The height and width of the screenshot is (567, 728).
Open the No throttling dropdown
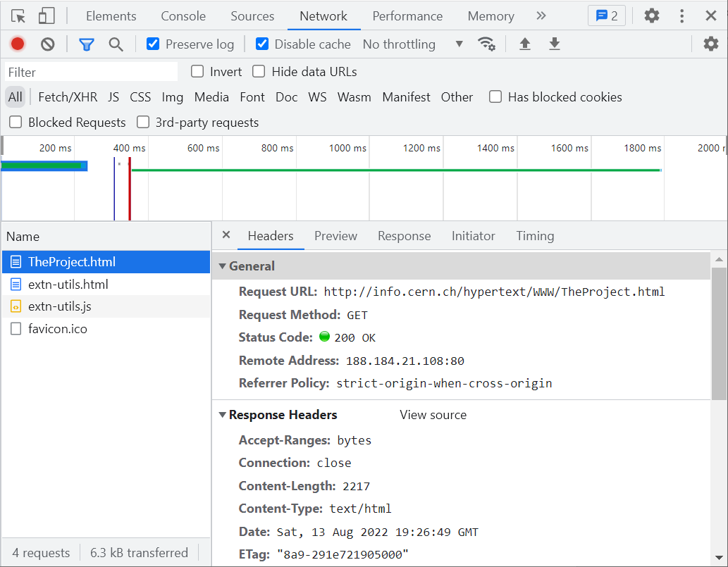[412, 44]
